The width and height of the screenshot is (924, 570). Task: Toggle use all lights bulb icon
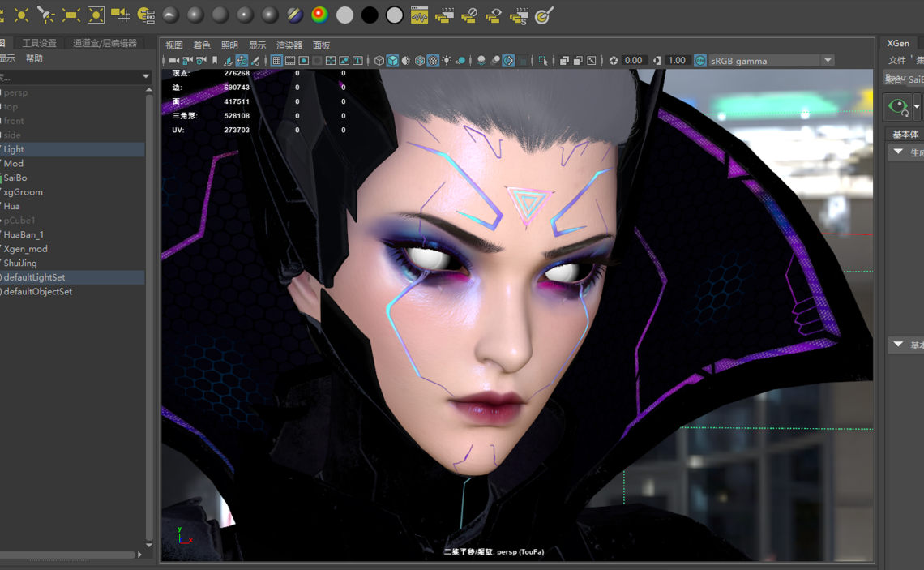[447, 61]
